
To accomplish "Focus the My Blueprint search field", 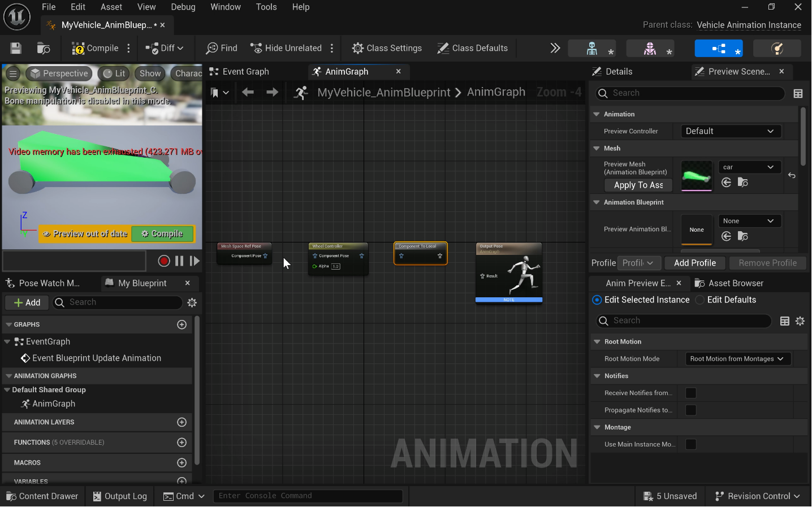I will tap(118, 303).
